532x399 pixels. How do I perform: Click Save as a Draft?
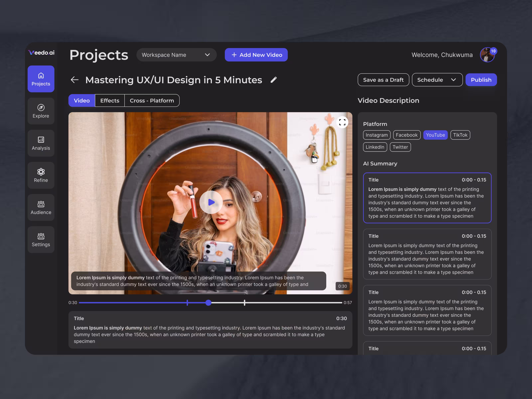(383, 80)
